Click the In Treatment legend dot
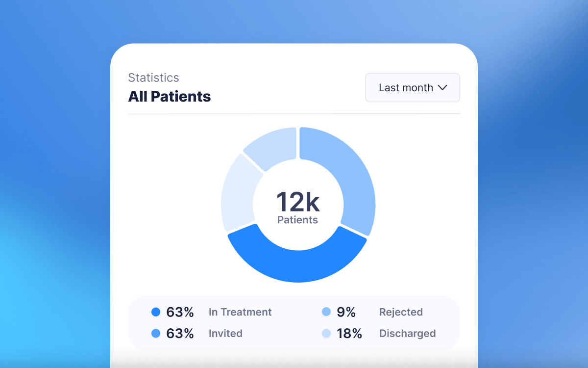The height and width of the screenshot is (368, 588). (x=156, y=312)
